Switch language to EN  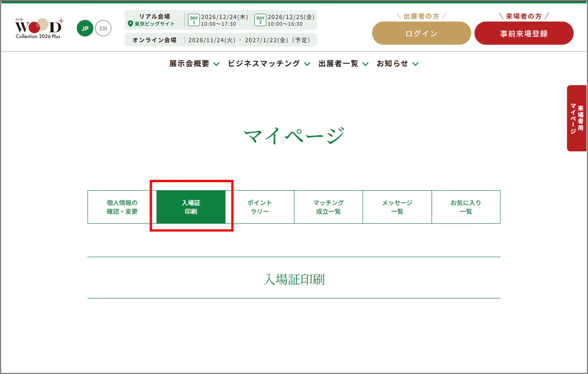click(x=103, y=28)
